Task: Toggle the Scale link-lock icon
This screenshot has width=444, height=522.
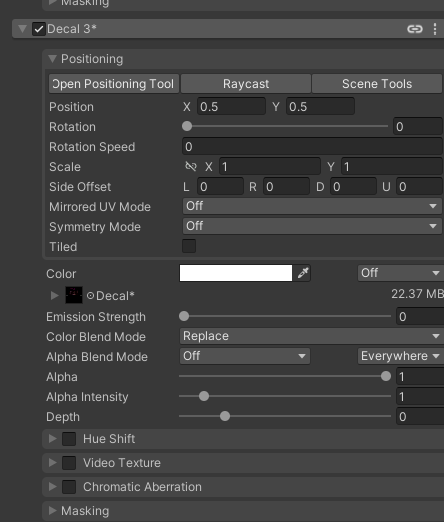Action: [191, 166]
